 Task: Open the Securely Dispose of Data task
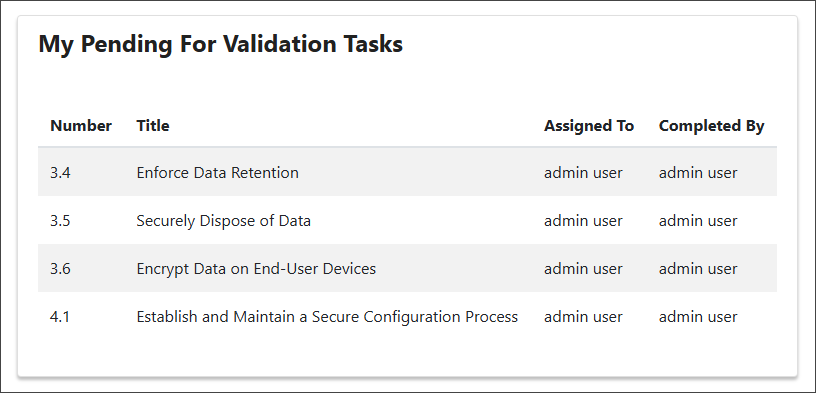(x=223, y=221)
